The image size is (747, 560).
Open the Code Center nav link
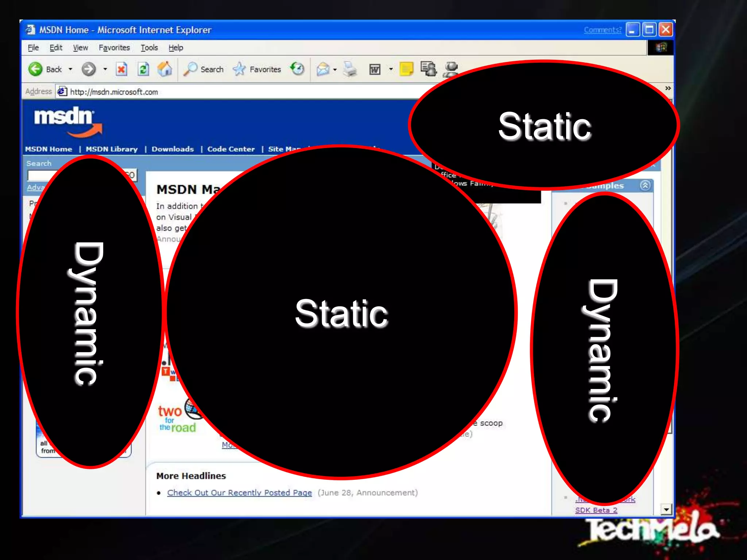(x=231, y=149)
